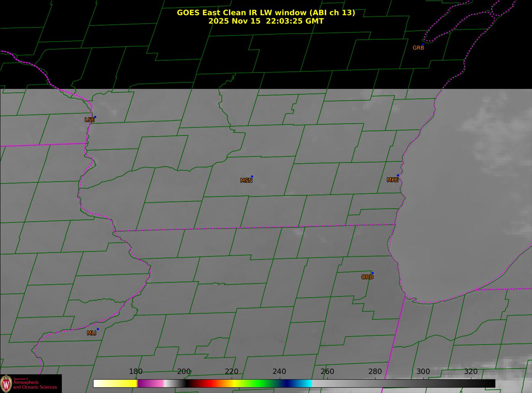Click the blue station dot at MSN
Screen dimensions: 532x393
[x=252, y=177]
